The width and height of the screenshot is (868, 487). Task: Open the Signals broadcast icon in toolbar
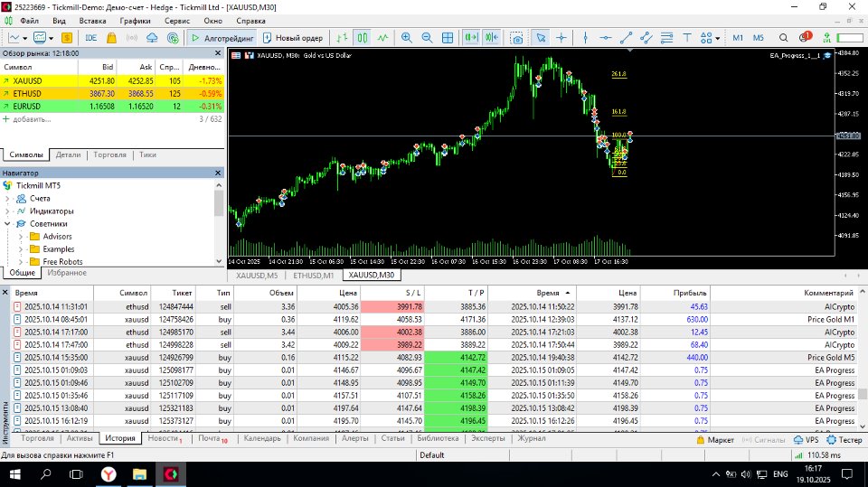132,38
